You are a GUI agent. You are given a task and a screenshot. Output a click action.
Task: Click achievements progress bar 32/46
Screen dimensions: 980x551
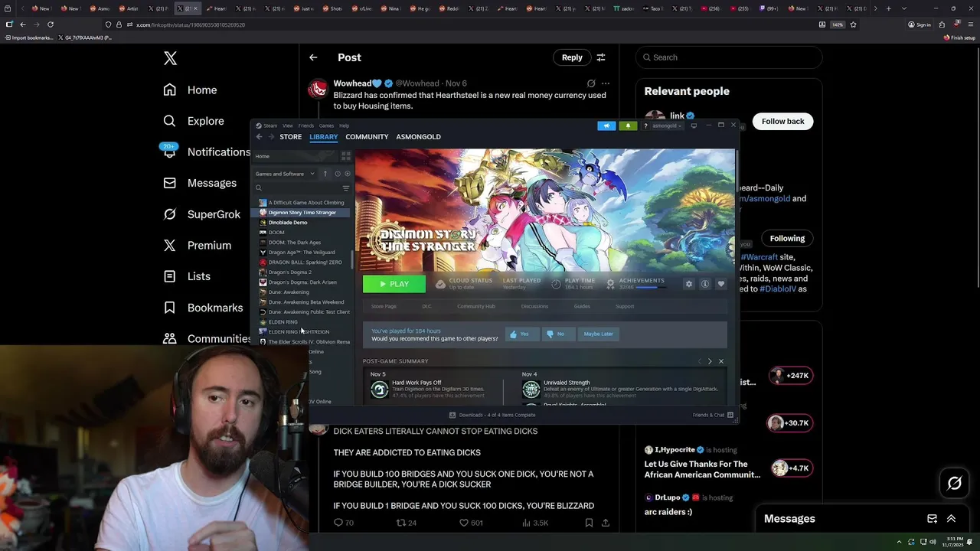650,288
